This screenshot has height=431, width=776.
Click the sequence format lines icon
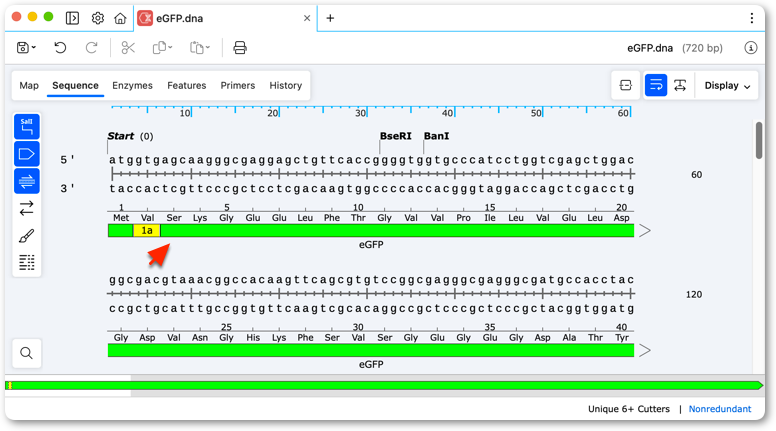(27, 262)
